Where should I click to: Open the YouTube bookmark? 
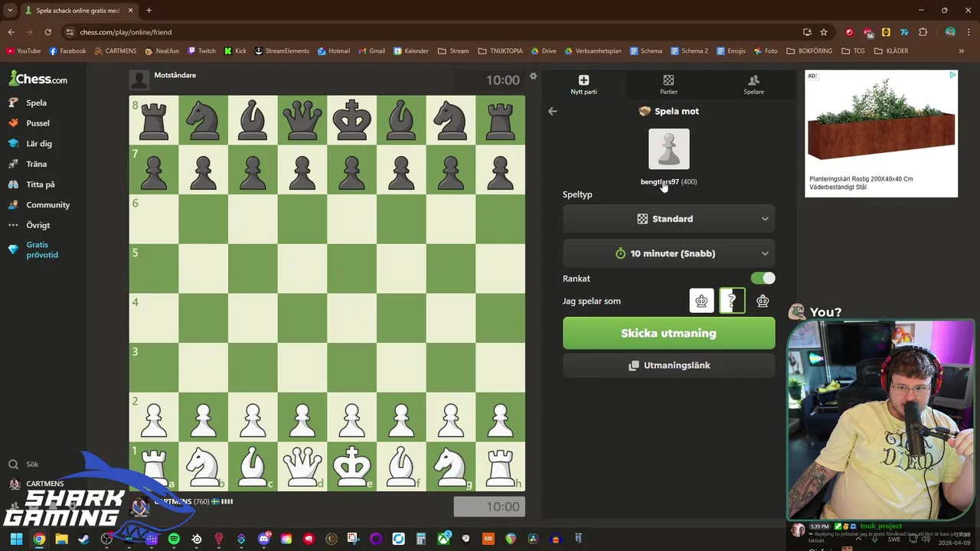coord(23,51)
